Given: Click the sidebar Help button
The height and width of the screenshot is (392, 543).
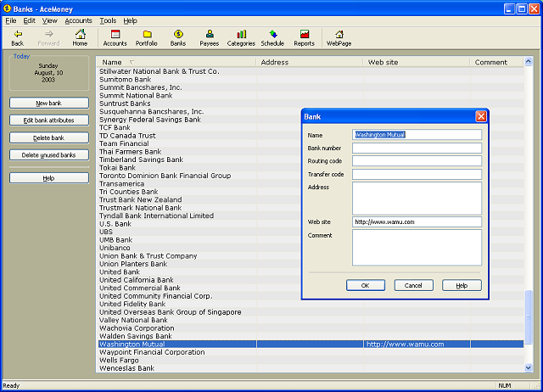Looking at the screenshot, I should [x=49, y=178].
